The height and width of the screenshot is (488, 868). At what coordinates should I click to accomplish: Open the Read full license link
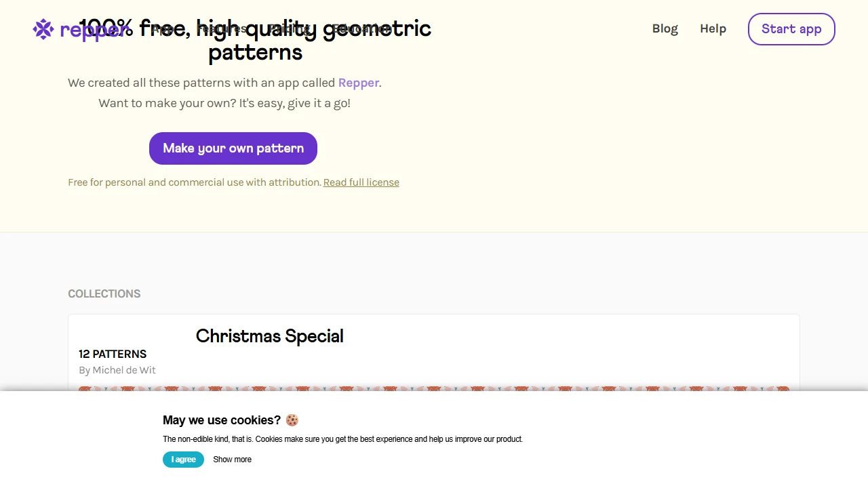(361, 182)
